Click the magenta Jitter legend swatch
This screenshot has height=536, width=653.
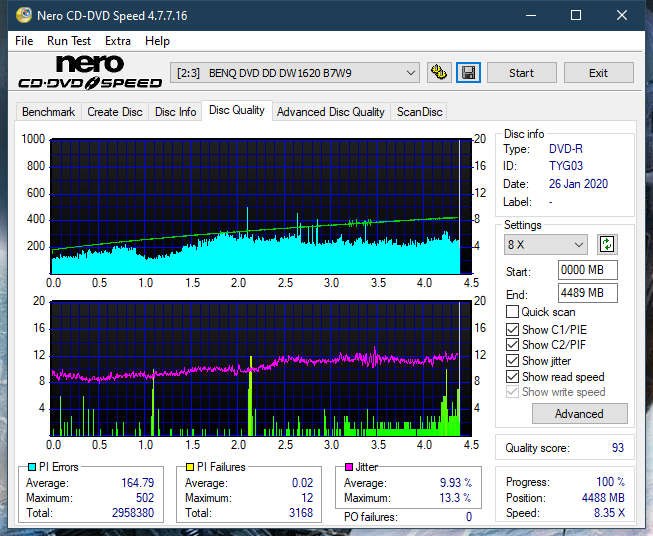tap(349, 467)
